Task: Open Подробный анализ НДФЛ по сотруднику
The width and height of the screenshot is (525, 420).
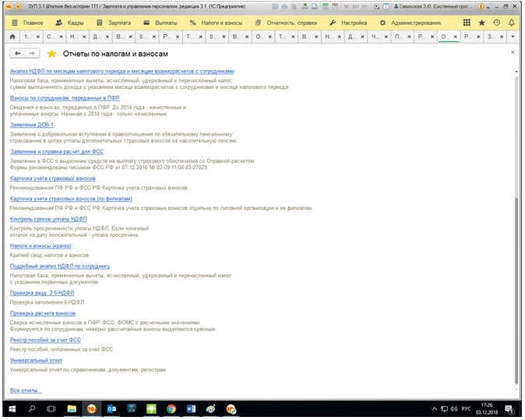Action: tap(60, 266)
